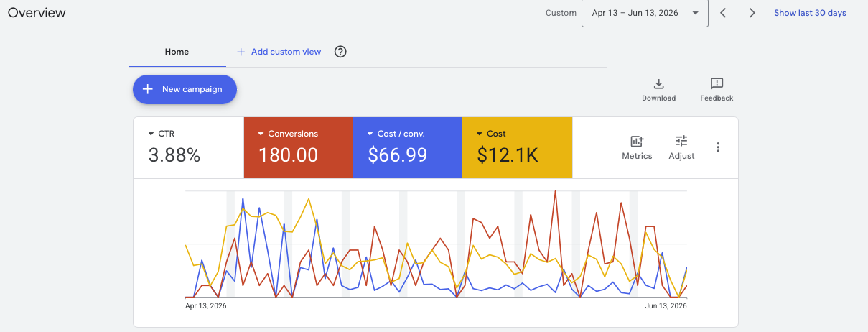
Task: Open the Adjust sliders icon
Action: (681, 141)
